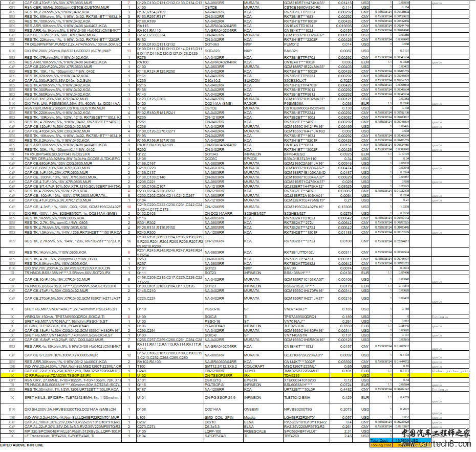The image size is (476, 452).
Task: Click the PG-VQFN48 package cell
Action: click(x=224, y=326)
